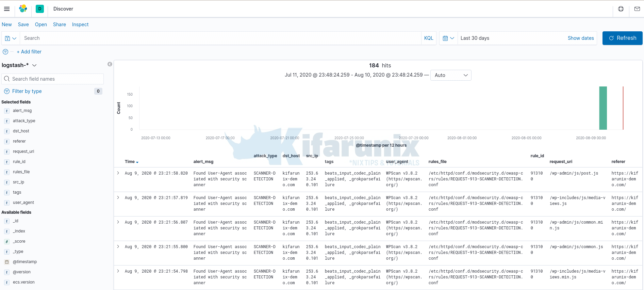Click the src_ip field type icon
This screenshot has width=644, height=290.
pos(7,182)
